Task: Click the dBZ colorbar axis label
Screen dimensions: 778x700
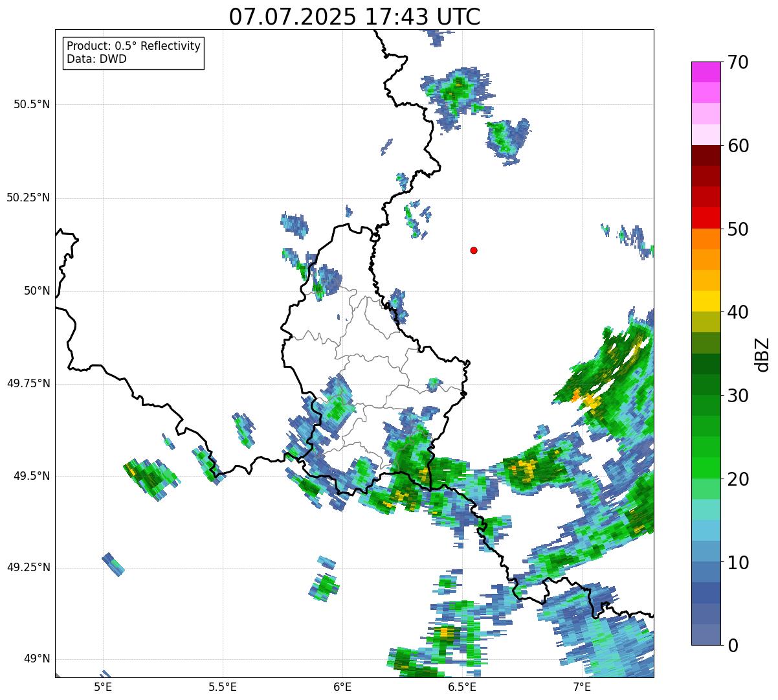Action: coord(762,354)
